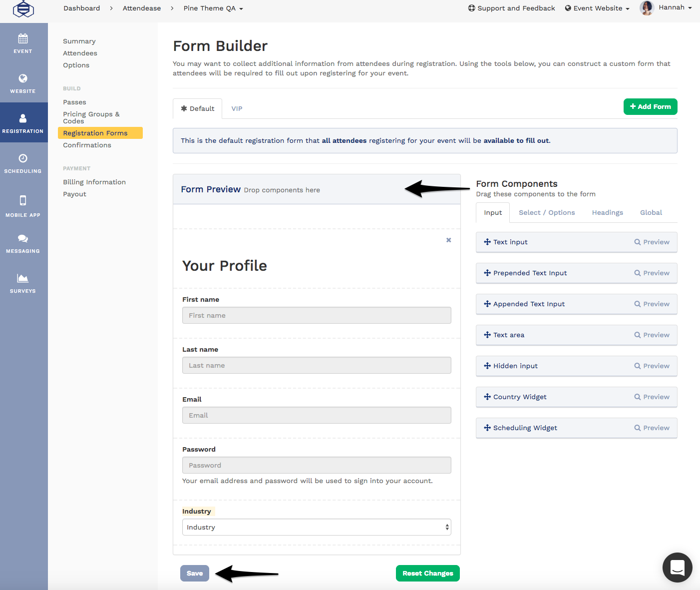Select the Messaging chat icon
This screenshot has width=700, height=590.
22,239
